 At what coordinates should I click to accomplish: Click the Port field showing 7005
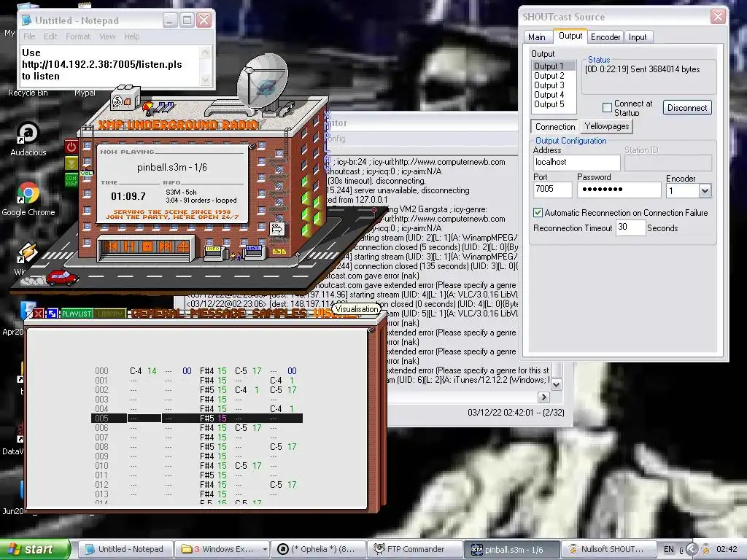[x=553, y=190]
